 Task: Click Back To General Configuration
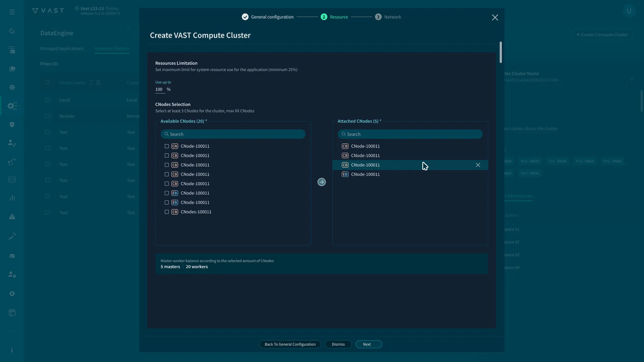[x=290, y=344]
